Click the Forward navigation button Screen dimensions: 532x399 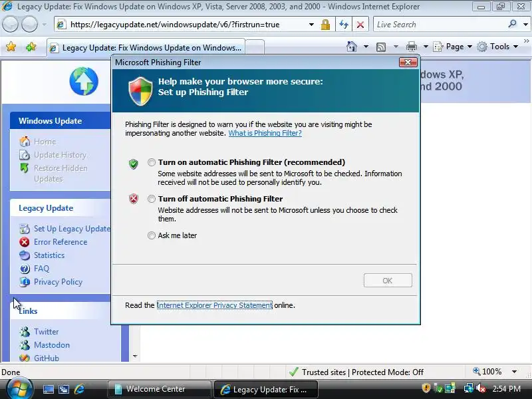[29, 25]
